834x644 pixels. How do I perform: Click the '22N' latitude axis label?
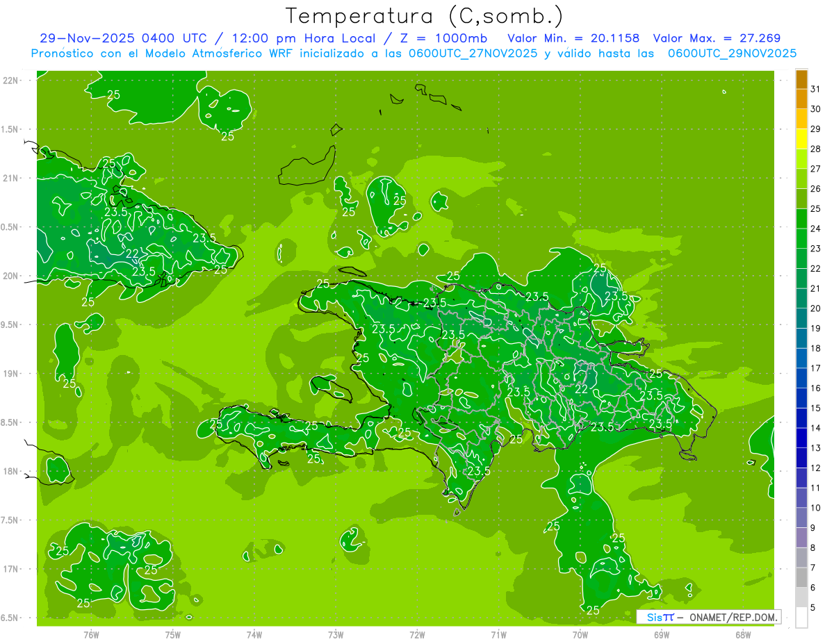(x=11, y=80)
